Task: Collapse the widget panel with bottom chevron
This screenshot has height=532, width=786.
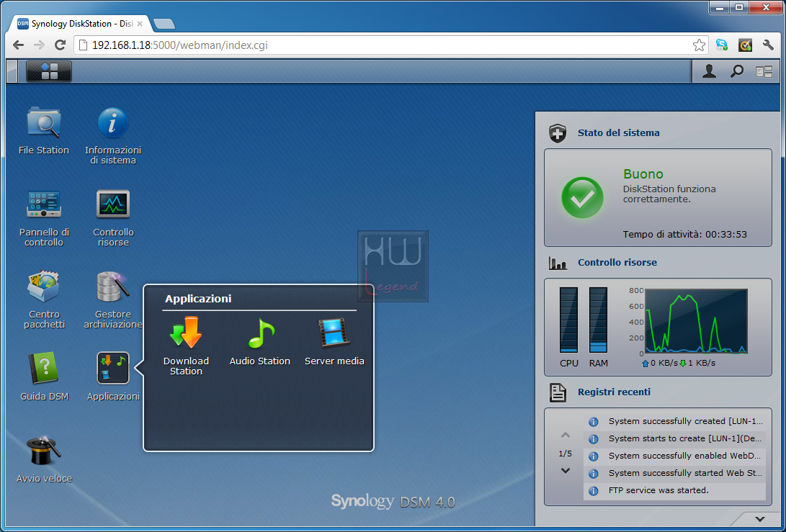Action: tap(760, 519)
